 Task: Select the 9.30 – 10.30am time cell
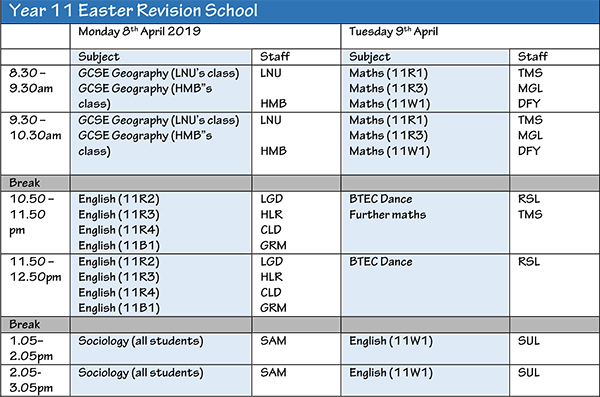[35, 128]
